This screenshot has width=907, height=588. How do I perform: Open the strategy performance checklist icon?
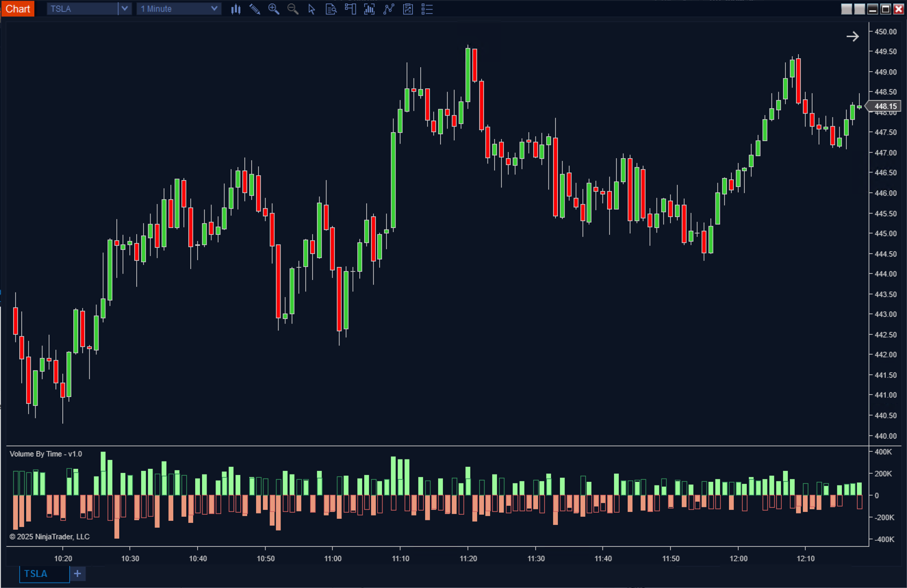tap(408, 9)
